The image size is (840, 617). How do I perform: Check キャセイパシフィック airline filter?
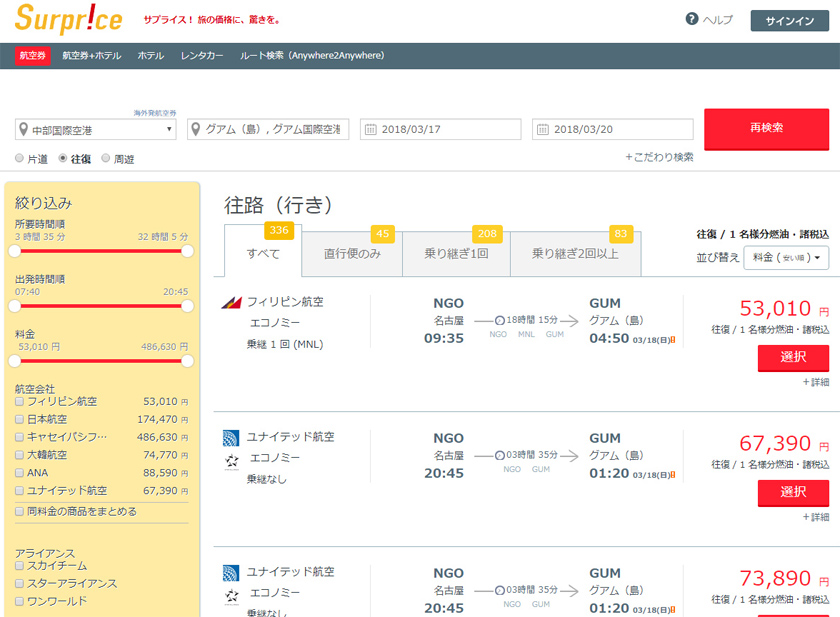(19, 437)
